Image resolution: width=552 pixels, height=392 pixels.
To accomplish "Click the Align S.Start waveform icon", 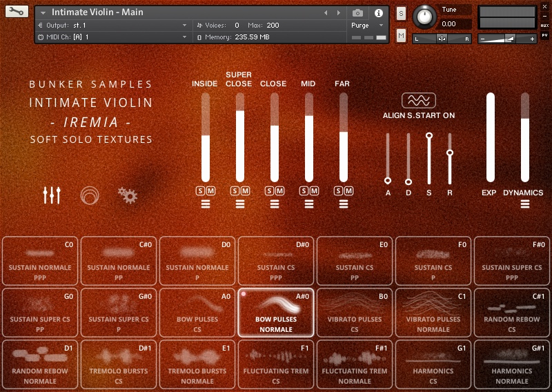I will click(x=419, y=101).
